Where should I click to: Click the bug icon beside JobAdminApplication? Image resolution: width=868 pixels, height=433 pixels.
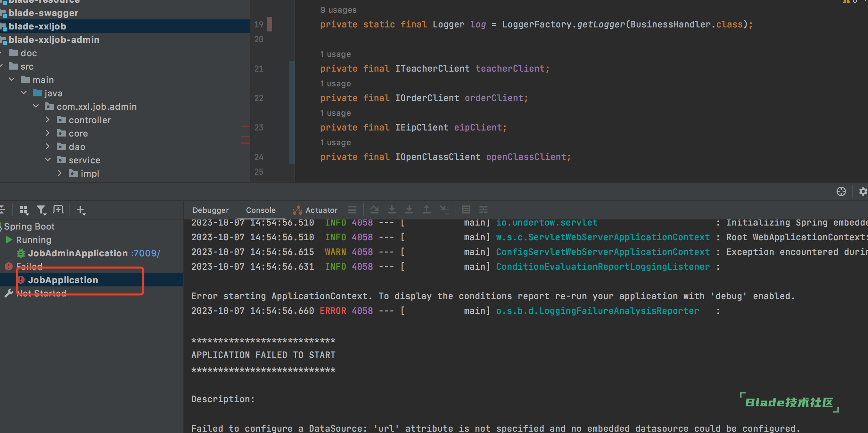(x=21, y=253)
